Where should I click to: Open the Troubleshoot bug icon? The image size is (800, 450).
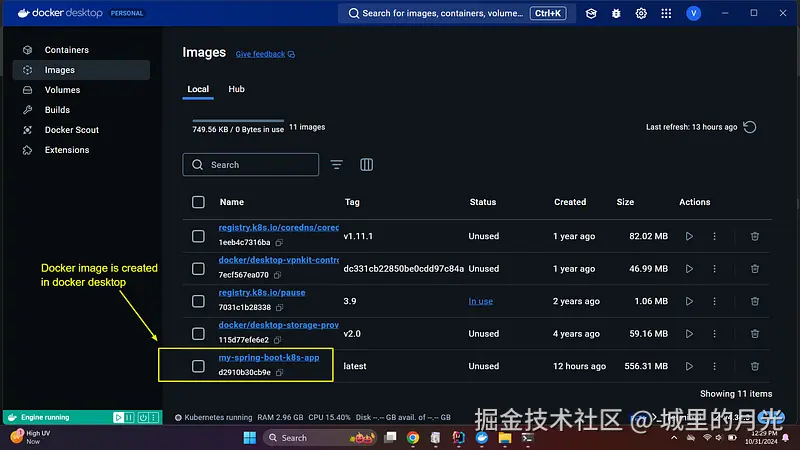tap(616, 14)
